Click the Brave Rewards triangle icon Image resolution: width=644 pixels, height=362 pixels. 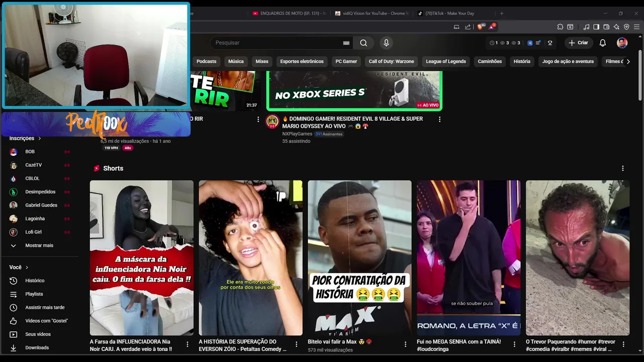[492, 27]
